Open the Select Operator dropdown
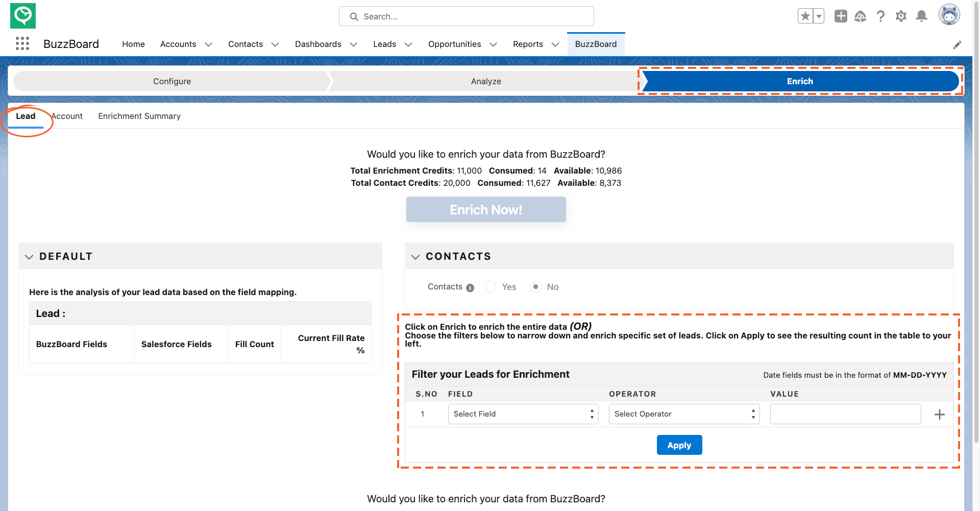This screenshot has width=980, height=511. 684,414
